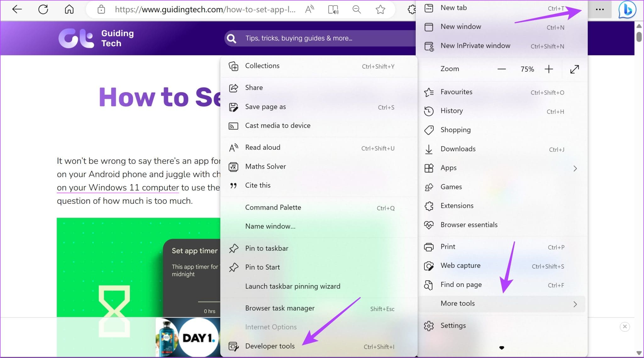Click the Web capture icon
This screenshot has height=358, width=644.
click(429, 266)
